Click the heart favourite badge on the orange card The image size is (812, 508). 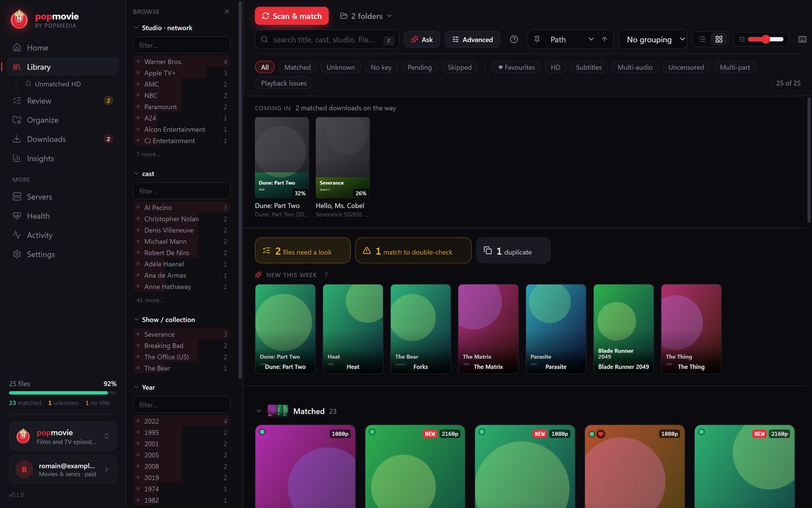(601, 434)
